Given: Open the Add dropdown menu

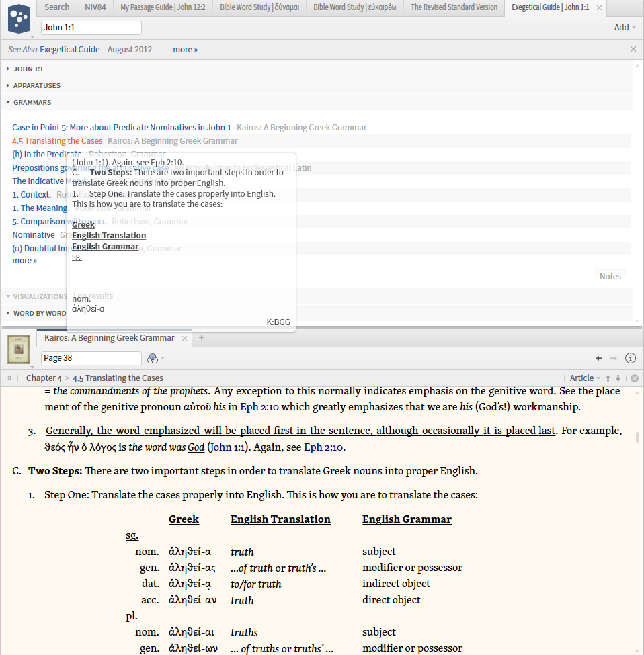Looking at the screenshot, I should (x=625, y=27).
